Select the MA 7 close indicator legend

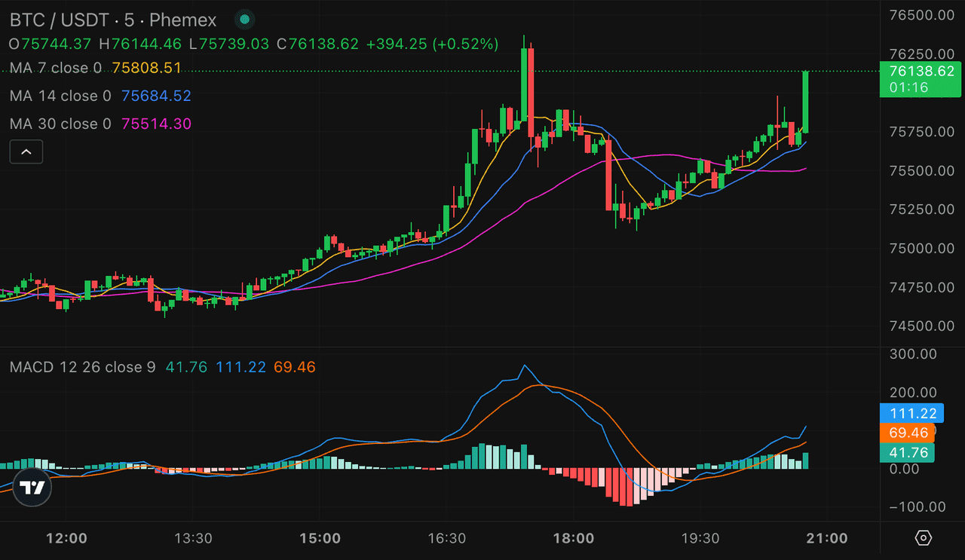pyautogui.click(x=56, y=68)
